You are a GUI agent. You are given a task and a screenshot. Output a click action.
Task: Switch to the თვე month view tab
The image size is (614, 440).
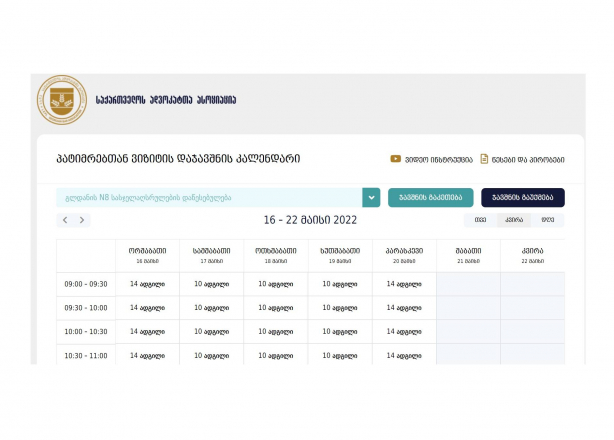coord(480,220)
